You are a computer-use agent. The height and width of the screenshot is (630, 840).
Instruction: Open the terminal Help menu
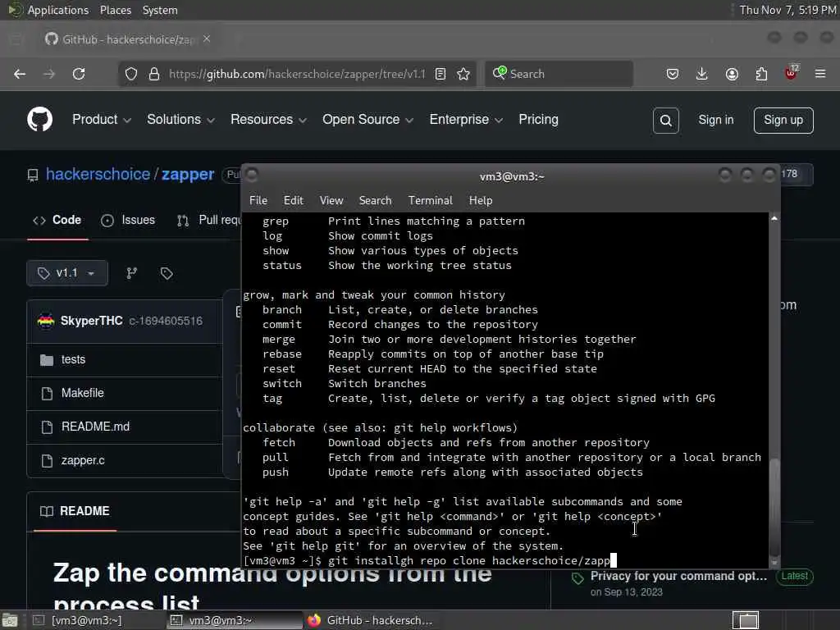481,200
